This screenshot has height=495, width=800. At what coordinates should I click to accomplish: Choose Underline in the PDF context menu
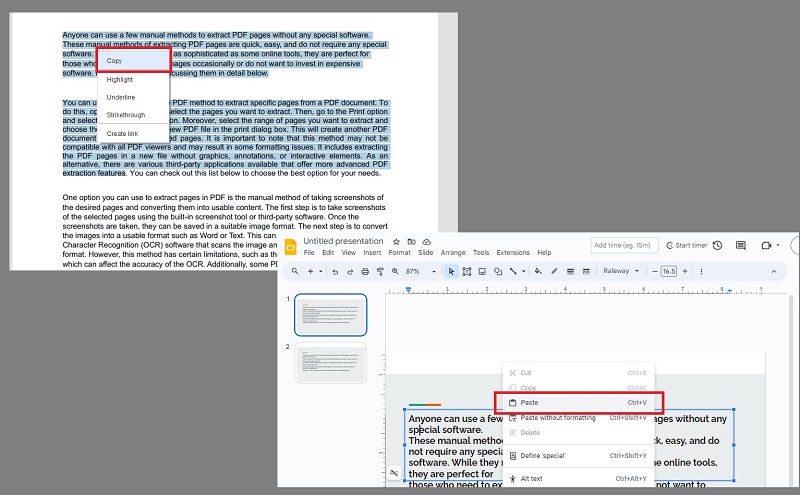pos(134,97)
